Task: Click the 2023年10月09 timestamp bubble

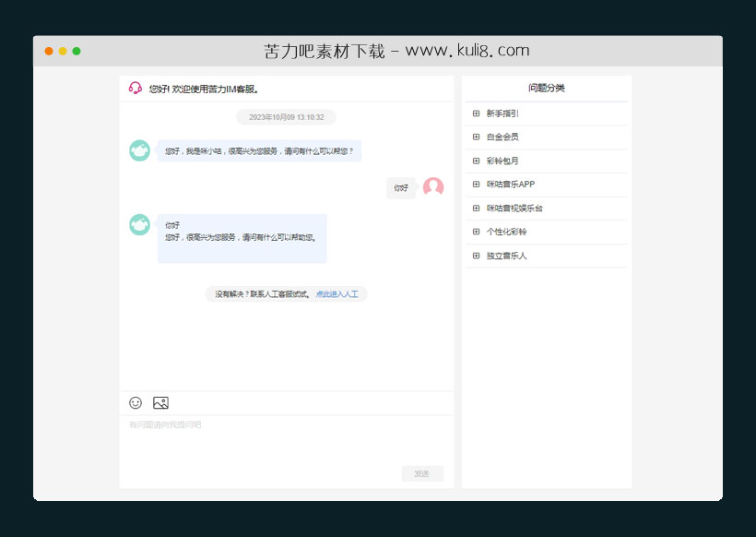Action: 286,117
